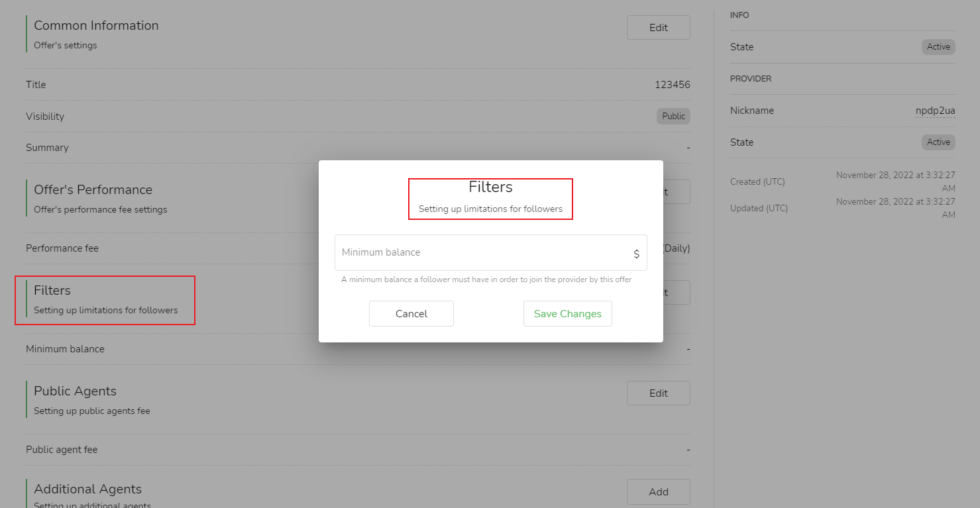Viewport: 980px width, 508px height.
Task: Open the npdp2ua provider nickname link
Action: pyautogui.click(x=935, y=111)
